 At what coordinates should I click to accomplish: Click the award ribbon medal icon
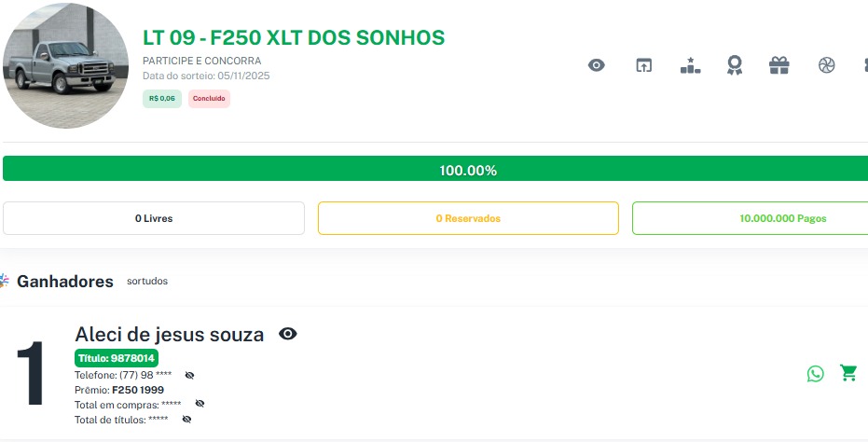(x=735, y=65)
